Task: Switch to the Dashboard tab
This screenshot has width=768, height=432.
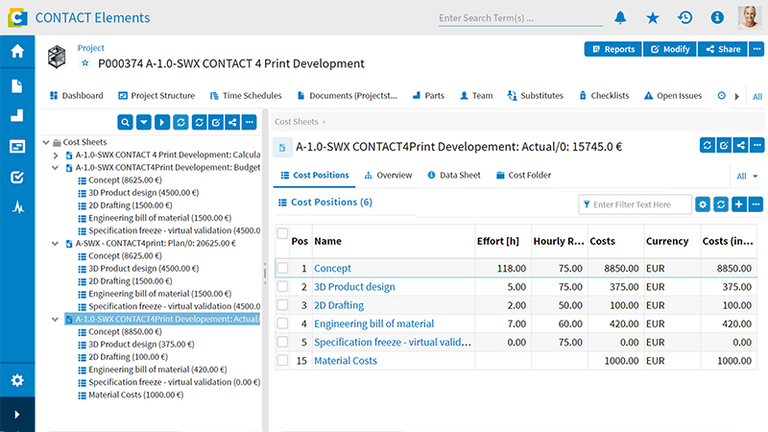Action: [x=76, y=96]
